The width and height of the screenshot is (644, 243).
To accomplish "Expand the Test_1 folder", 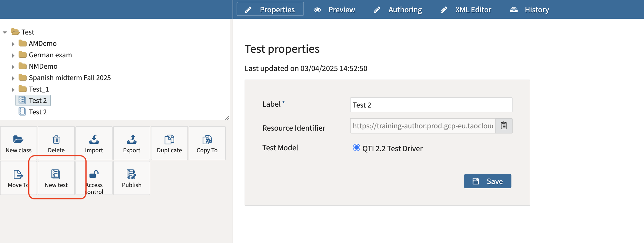I will tap(13, 90).
